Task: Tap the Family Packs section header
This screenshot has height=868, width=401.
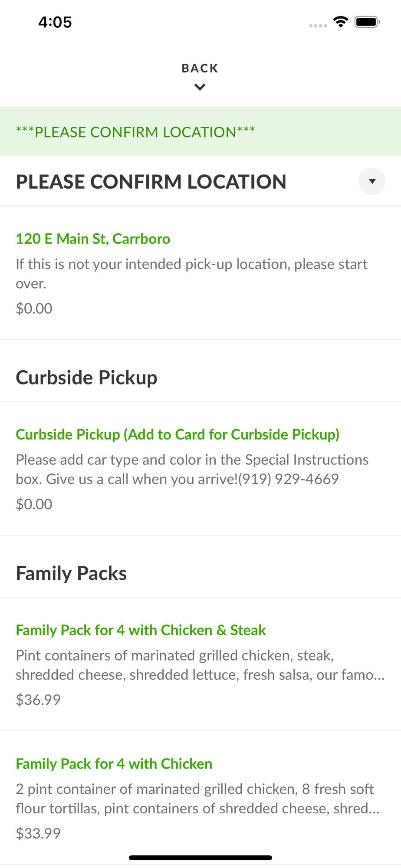Action: (x=72, y=573)
